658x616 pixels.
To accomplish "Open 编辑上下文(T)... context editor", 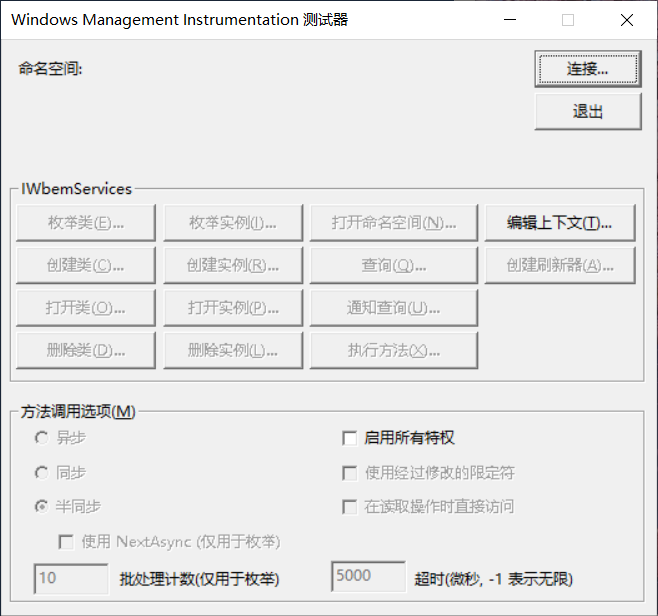I will [560, 223].
